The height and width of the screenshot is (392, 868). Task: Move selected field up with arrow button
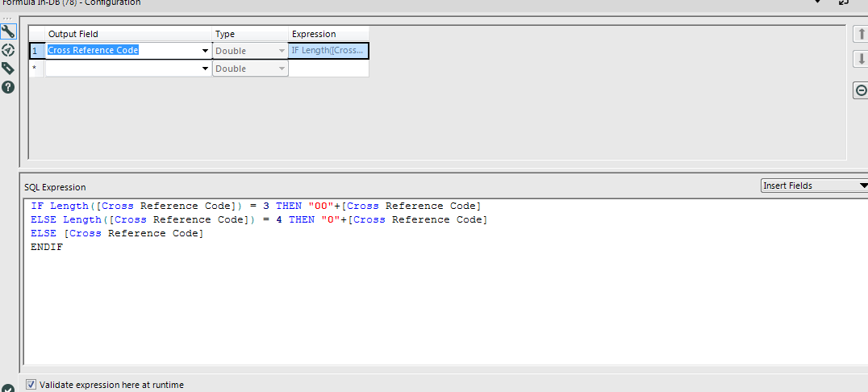click(861, 34)
